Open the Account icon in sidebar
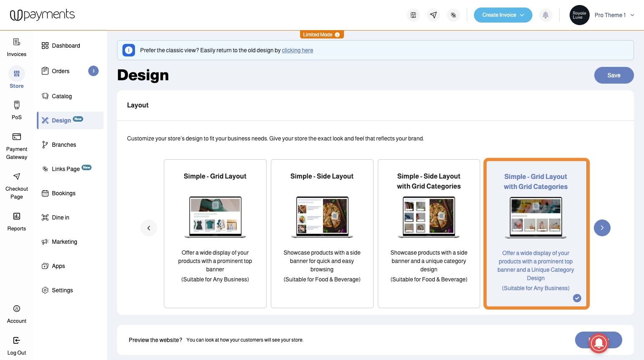The width and height of the screenshot is (644, 360). 17,309
